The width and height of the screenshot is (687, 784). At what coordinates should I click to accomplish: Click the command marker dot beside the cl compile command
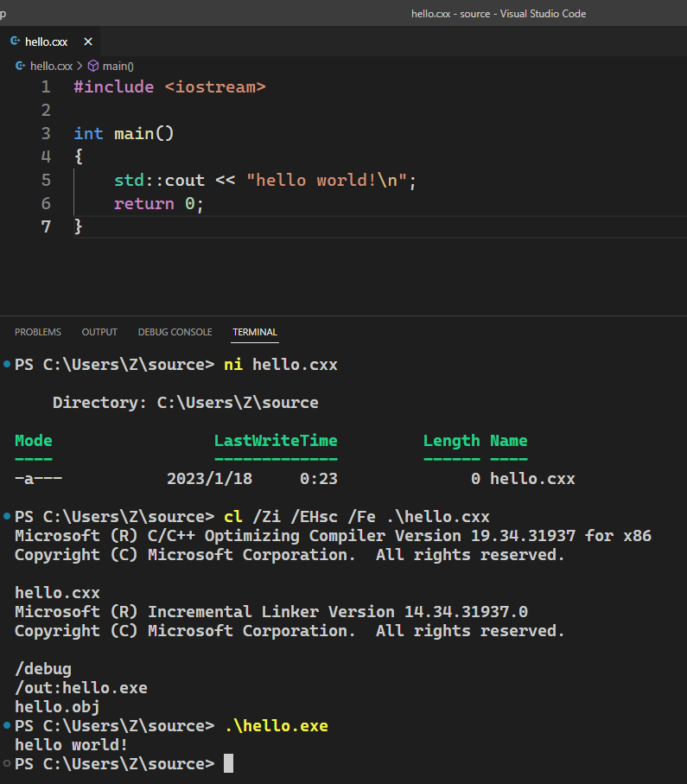7,517
